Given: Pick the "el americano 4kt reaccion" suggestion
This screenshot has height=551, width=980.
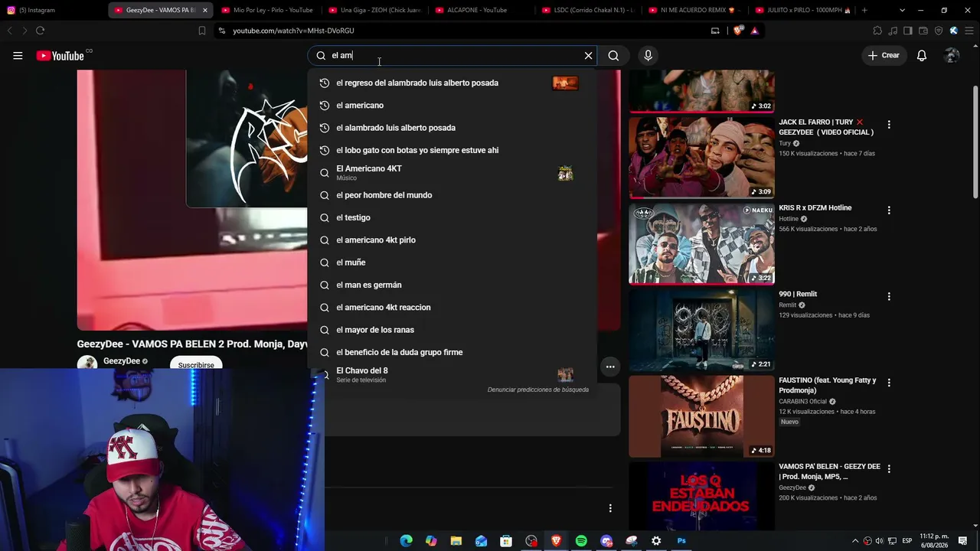Looking at the screenshot, I should [x=452, y=307].
